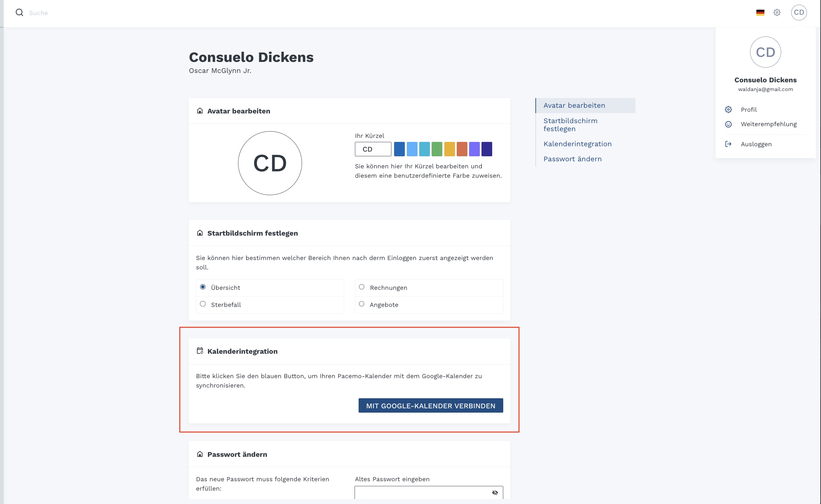The width and height of the screenshot is (821, 504).
Task: Select the Sterbefall radio option
Action: pos(203,304)
